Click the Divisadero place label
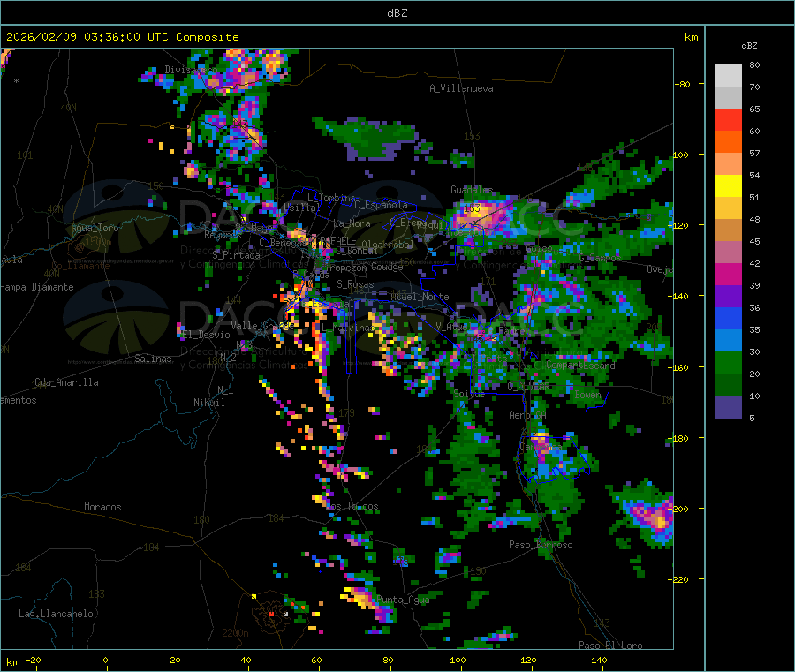 (191, 70)
